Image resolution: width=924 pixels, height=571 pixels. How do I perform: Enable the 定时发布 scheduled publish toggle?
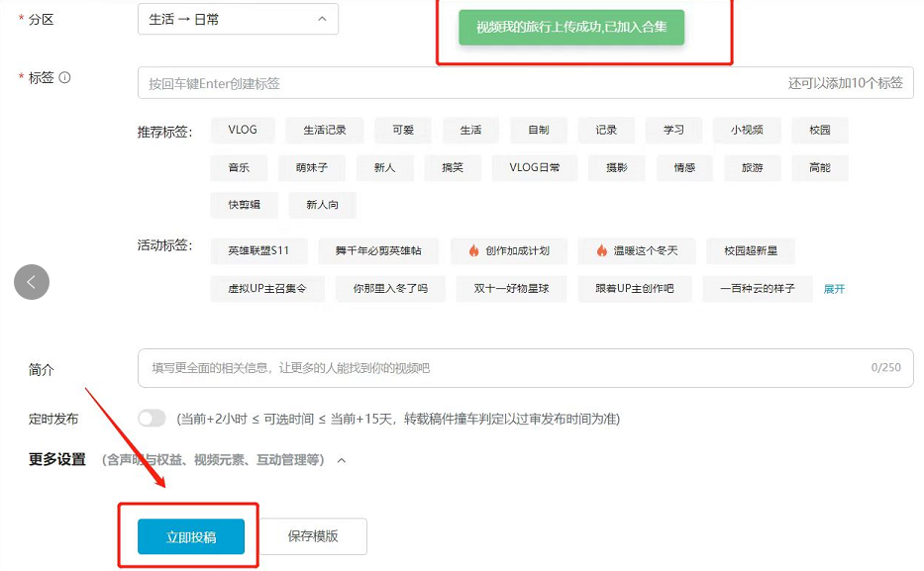pyautogui.click(x=151, y=419)
